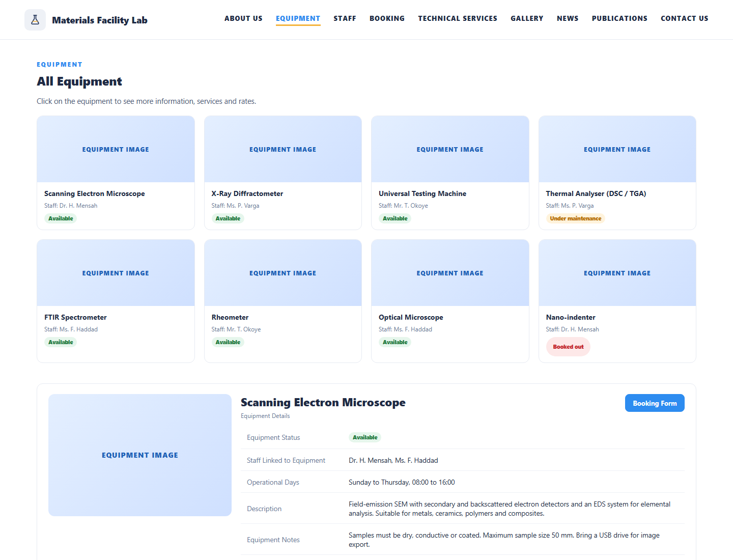Click the Optical Microscope title
The width and height of the screenshot is (733, 560).
[x=411, y=317]
